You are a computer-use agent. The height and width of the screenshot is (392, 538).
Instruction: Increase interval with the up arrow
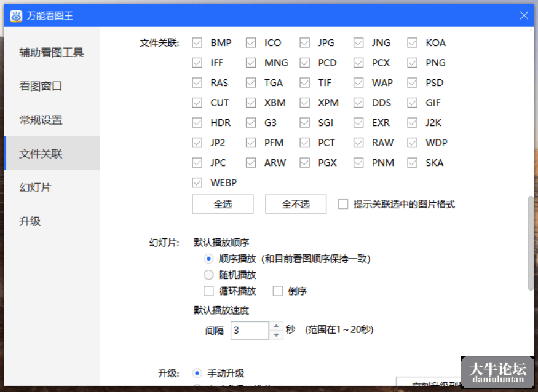click(276, 326)
